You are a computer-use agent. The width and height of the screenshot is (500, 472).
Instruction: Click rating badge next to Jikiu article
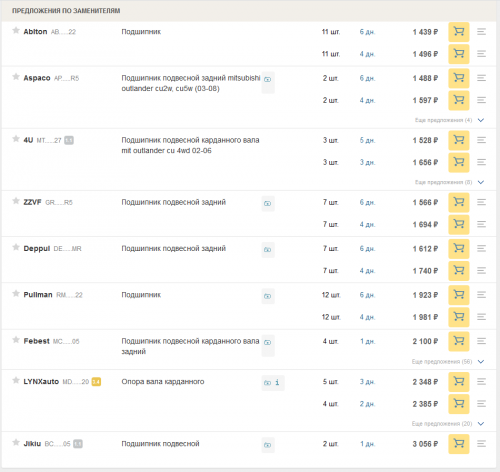click(78, 444)
